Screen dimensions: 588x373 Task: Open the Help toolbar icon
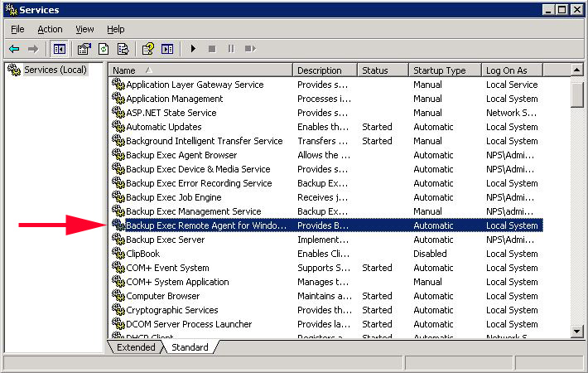click(x=148, y=49)
